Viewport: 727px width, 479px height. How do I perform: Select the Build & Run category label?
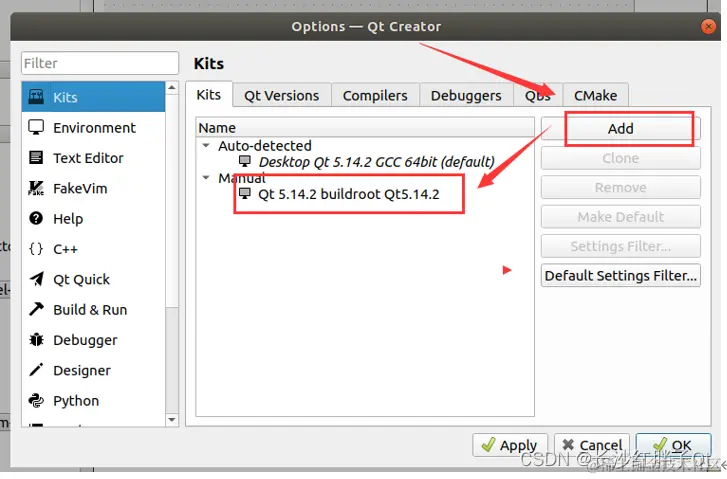click(90, 310)
